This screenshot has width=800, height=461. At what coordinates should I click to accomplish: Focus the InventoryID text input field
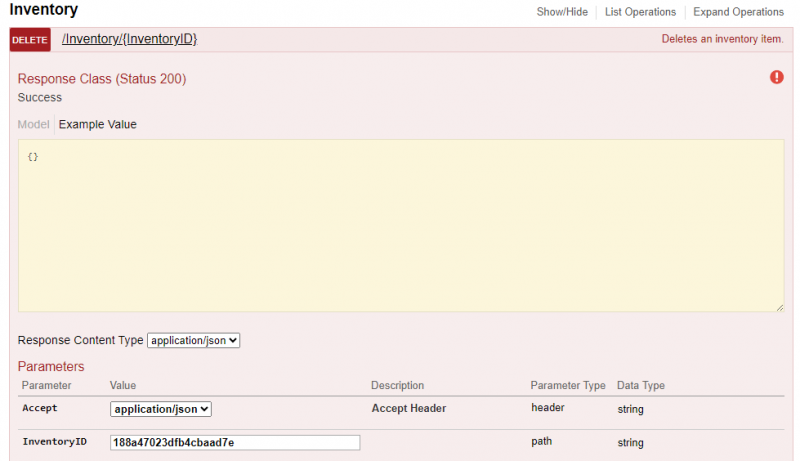(235, 442)
